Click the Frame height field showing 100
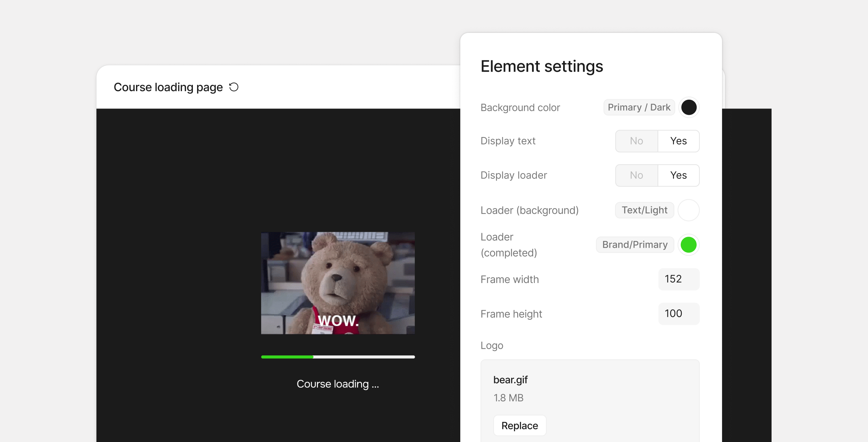This screenshot has height=442, width=868. click(679, 313)
